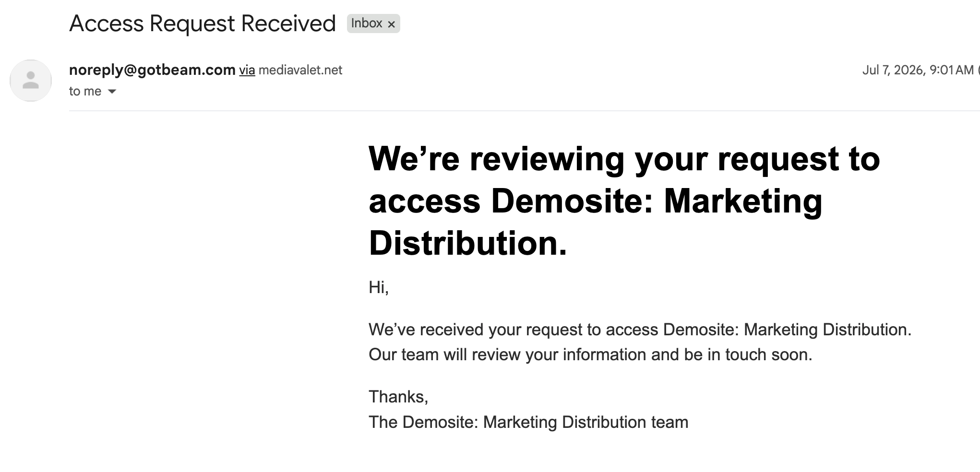Click the word 'Inbox' in the label
Image resolution: width=980 pixels, height=472 pixels.
click(367, 23)
